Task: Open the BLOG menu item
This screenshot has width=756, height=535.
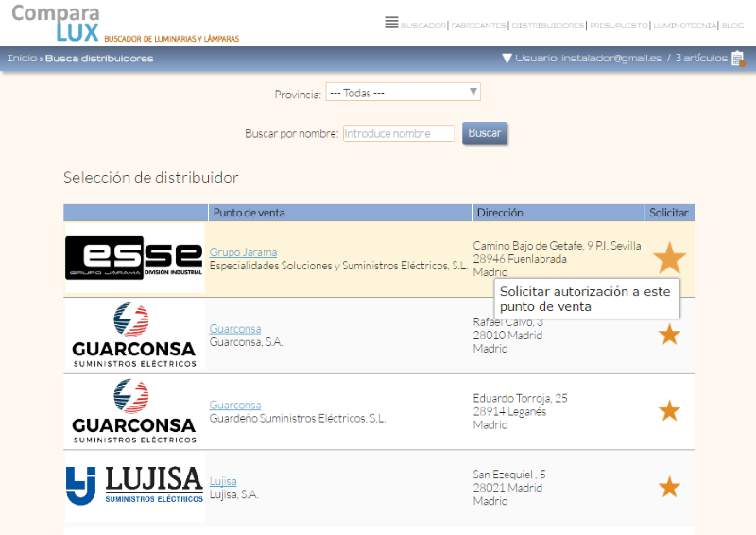Action: coord(733,26)
